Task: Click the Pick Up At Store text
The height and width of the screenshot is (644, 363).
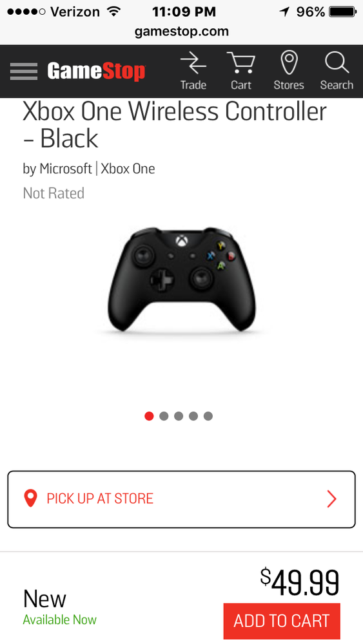Action: click(x=100, y=498)
